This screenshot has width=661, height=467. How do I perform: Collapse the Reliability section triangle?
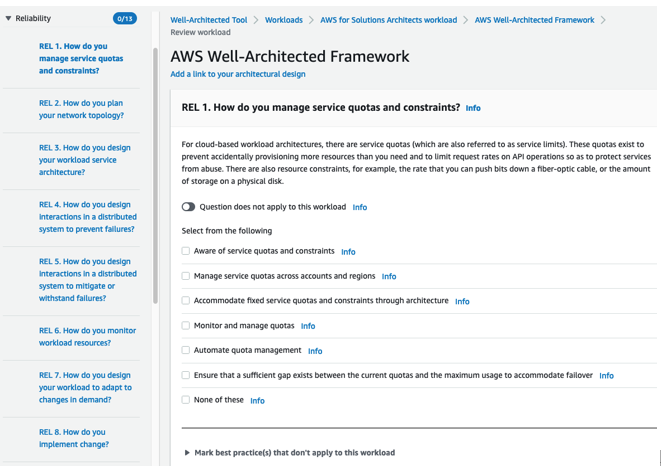coord(8,19)
